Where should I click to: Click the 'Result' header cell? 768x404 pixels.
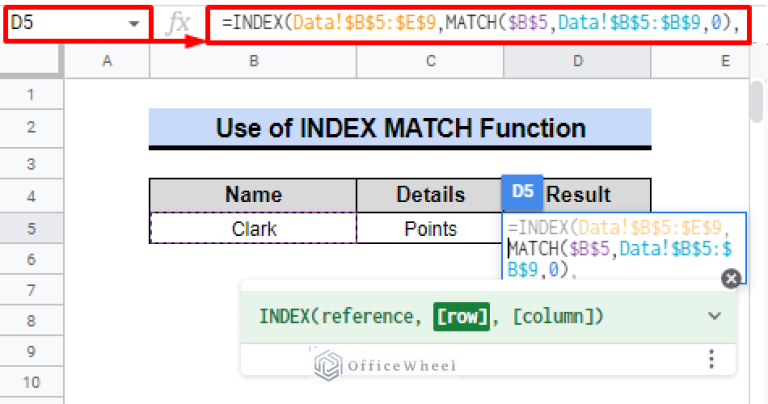coord(577,195)
